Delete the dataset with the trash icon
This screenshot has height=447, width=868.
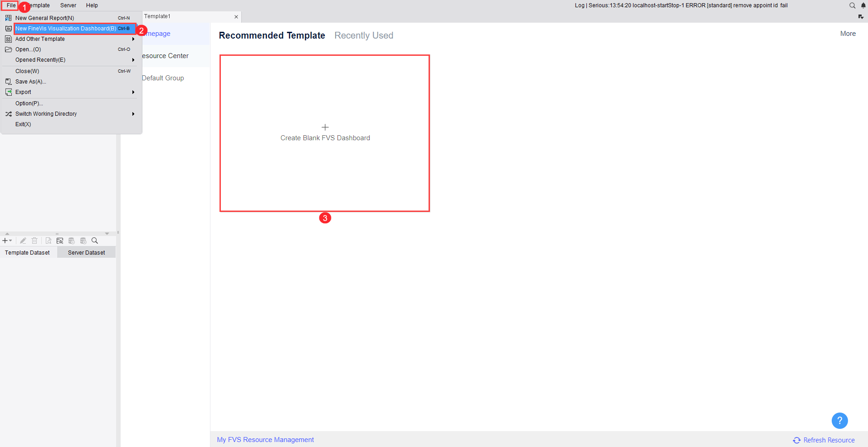(34, 241)
